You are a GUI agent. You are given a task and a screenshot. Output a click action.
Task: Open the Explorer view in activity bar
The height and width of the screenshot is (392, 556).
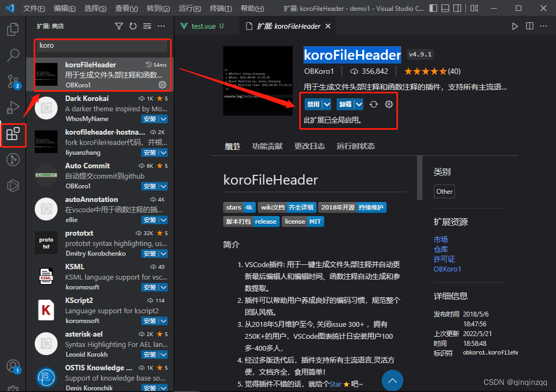pos(13,29)
